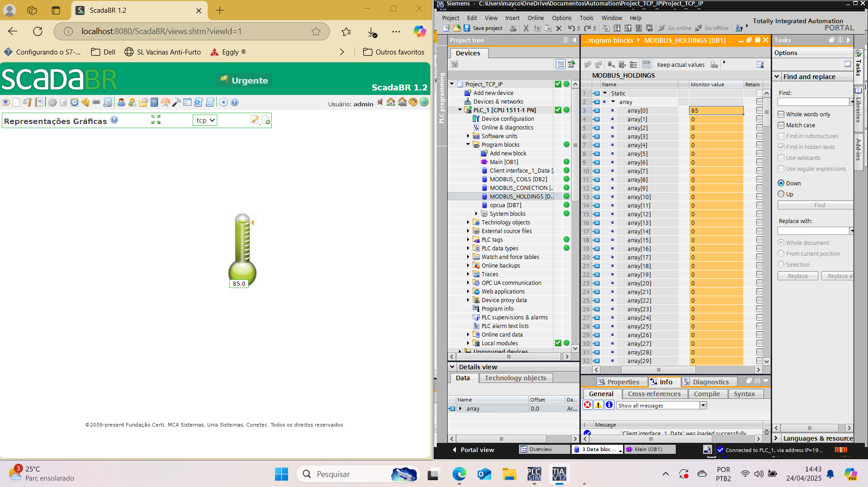Open the Cross-references tab
Viewport: 868px width, 487px height.
click(x=654, y=394)
